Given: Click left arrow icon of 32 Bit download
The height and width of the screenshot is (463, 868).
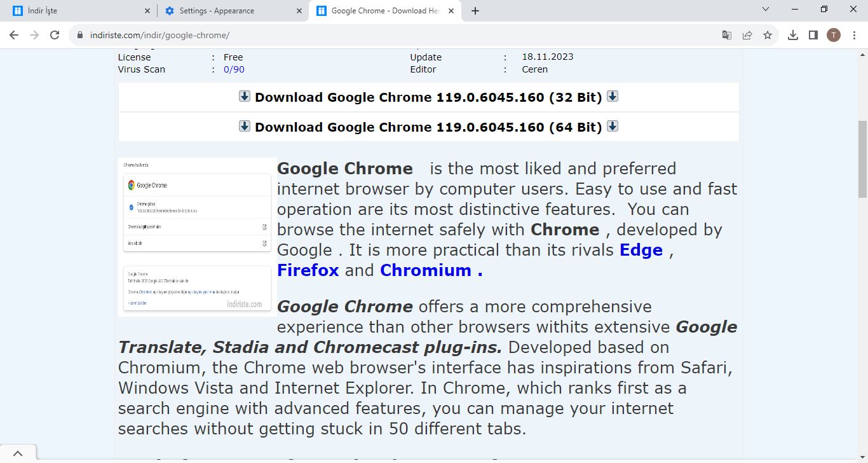Looking at the screenshot, I should [x=245, y=96].
